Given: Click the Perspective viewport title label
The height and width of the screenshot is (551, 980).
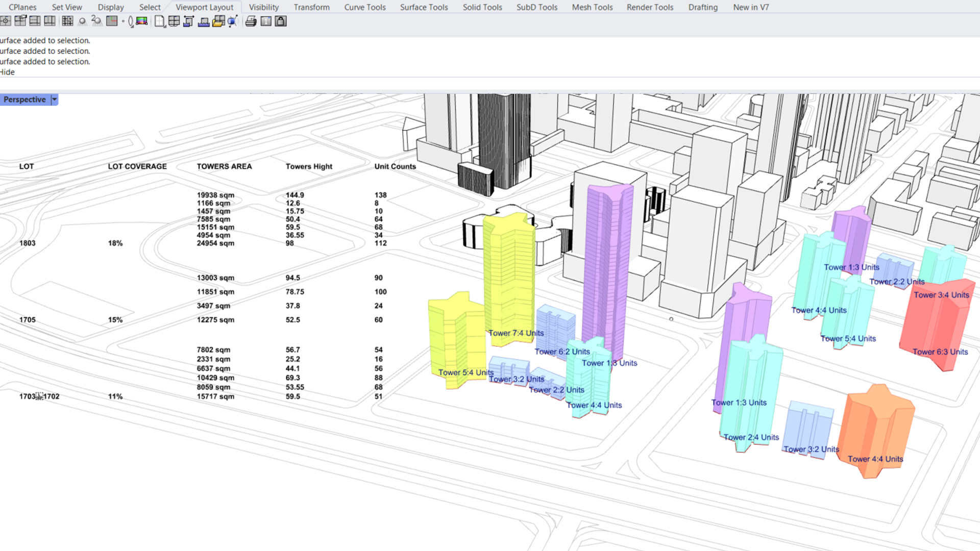Looking at the screenshot, I should click(24, 99).
